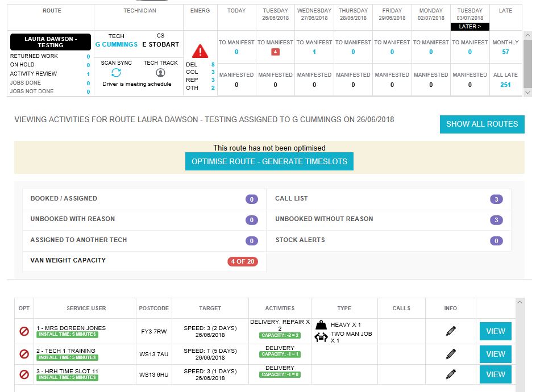Select the Laura Dawson - Testing route label

coord(51,41)
